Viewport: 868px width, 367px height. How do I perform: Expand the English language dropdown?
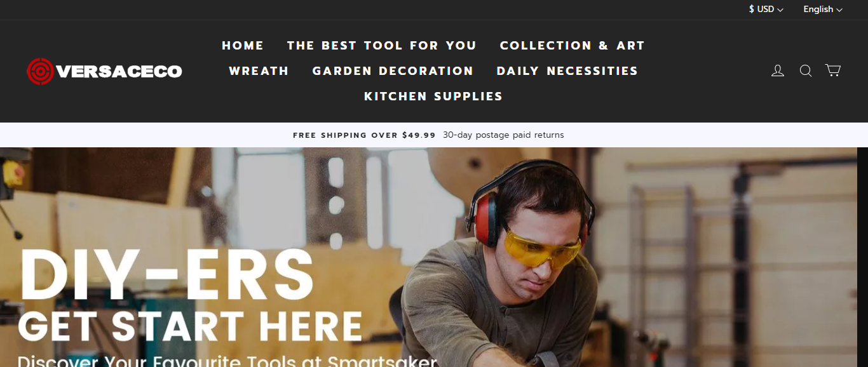click(x=823, y=10)
